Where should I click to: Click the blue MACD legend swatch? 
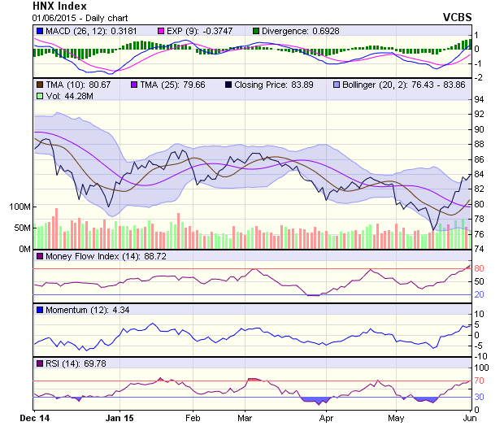point(41,31)
